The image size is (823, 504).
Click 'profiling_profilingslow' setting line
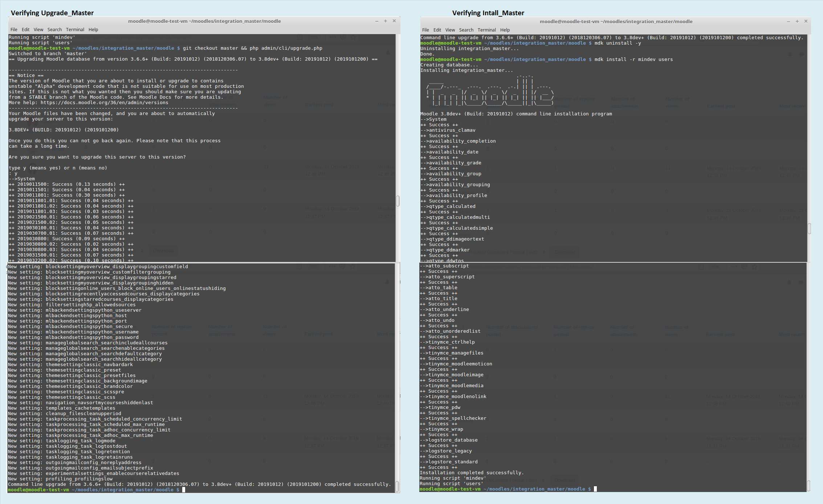click(x=60, y=479)
